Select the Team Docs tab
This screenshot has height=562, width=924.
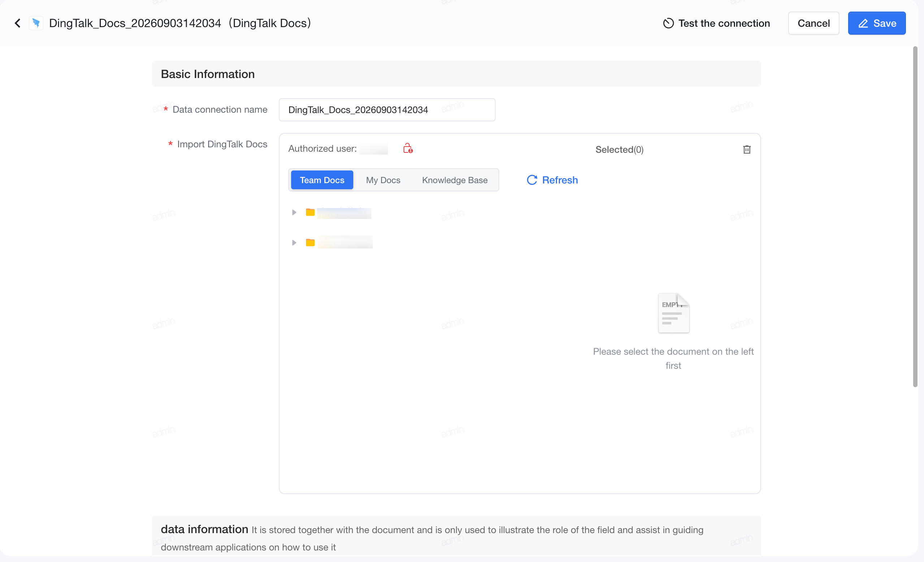(322, 180)
